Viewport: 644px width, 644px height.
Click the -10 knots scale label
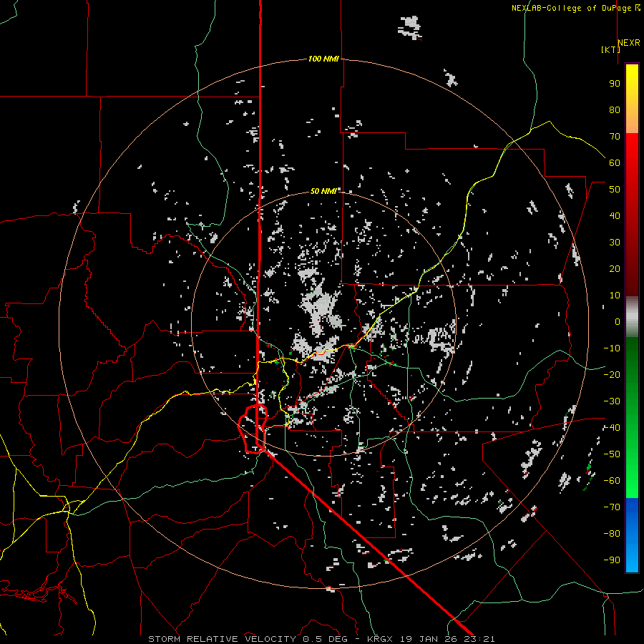pos(612,348)
